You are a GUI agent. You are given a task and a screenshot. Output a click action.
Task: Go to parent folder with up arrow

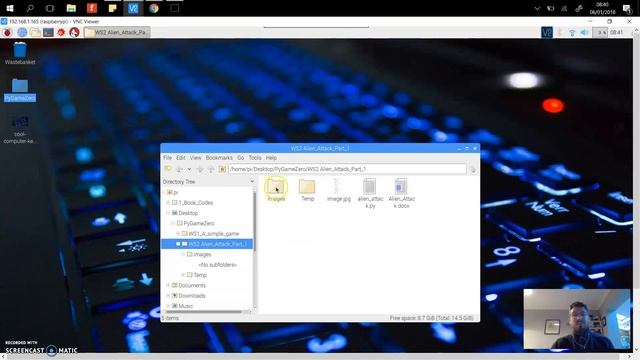[x=211, y=169]
